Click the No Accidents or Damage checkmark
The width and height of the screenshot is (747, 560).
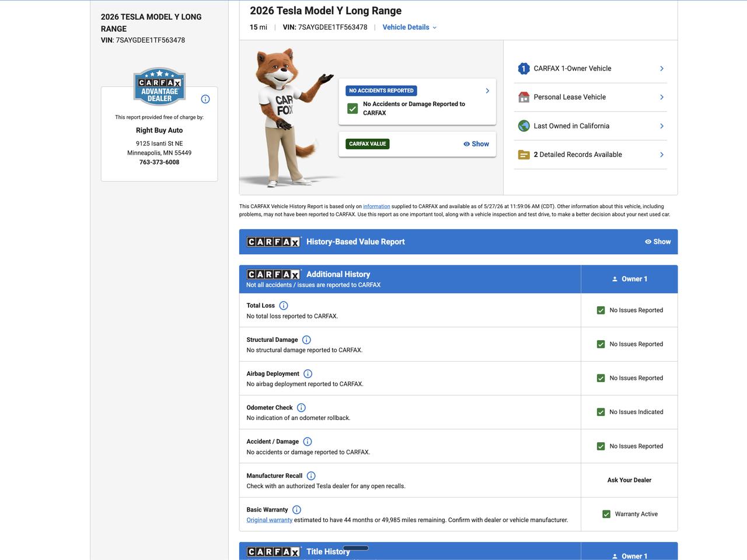tap(352, 108)
